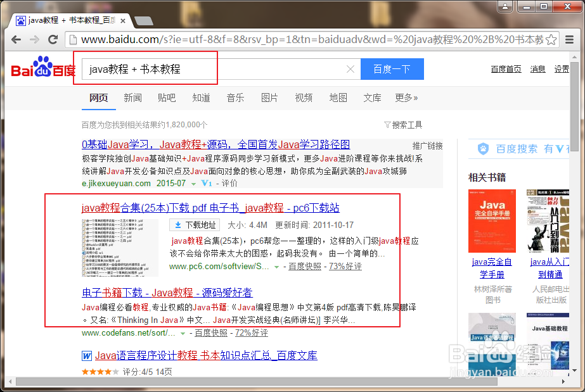The height and width of the screenshot is (392, 585).
Task: Expand dropdown arrow next to www.pc6.com URL
Action: [x=276, y=267]
